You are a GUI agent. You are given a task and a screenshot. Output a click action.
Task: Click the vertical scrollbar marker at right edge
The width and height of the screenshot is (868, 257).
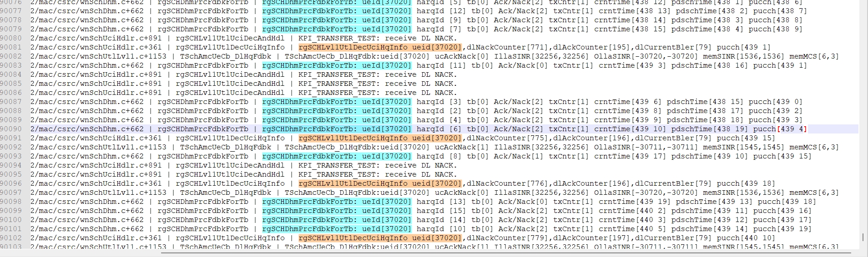863,237
